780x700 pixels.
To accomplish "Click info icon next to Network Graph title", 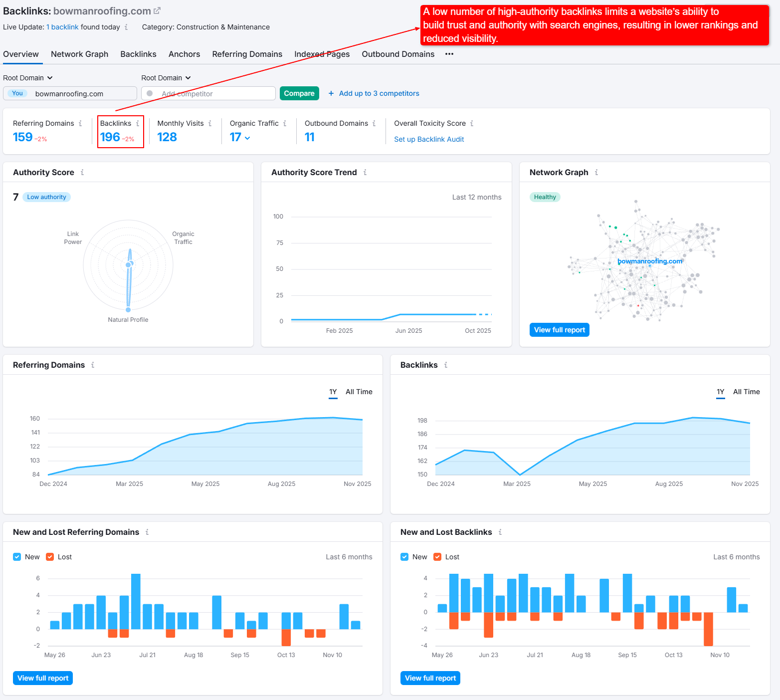I will (596, 172).
